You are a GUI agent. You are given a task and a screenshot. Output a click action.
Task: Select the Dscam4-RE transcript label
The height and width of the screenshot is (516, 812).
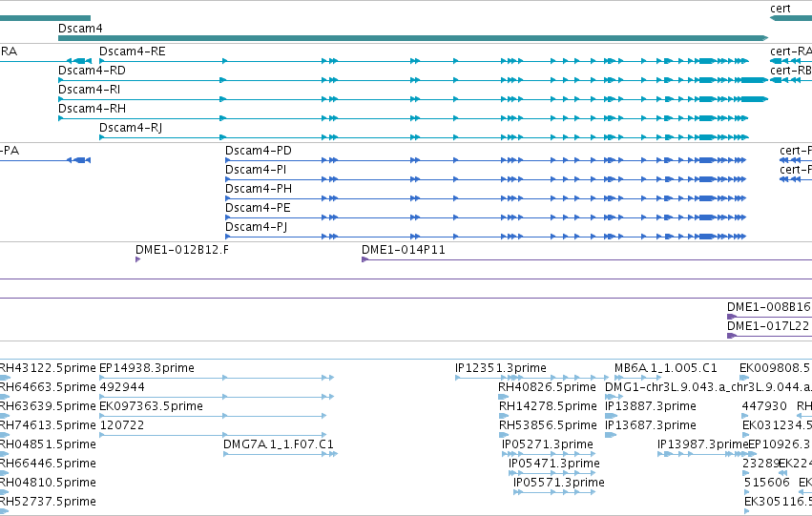(133, 52)
